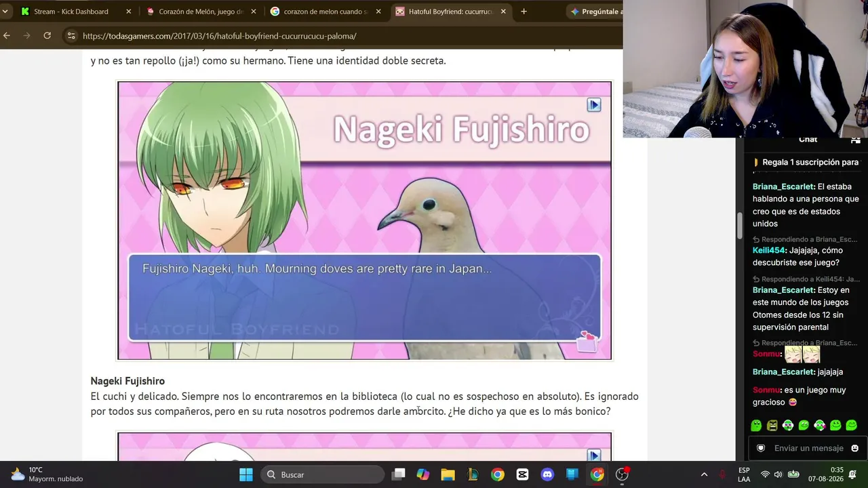
Task: Open File Explorer from the taskbar
Action: click(x=448, y=474)
